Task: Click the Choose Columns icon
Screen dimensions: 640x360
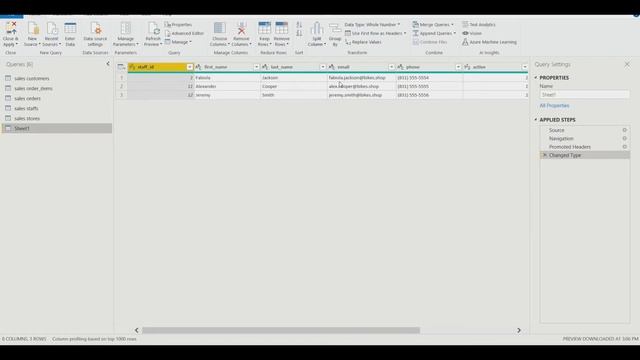Action: click(x=220, y=28)
